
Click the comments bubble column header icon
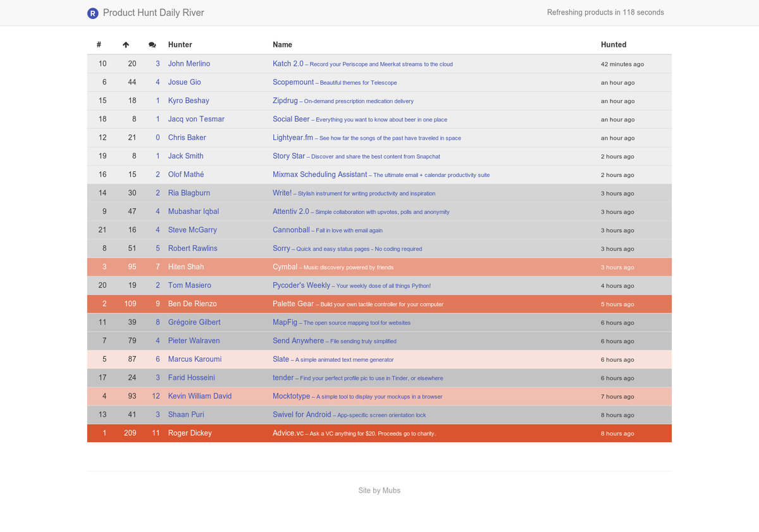(152, 45)
